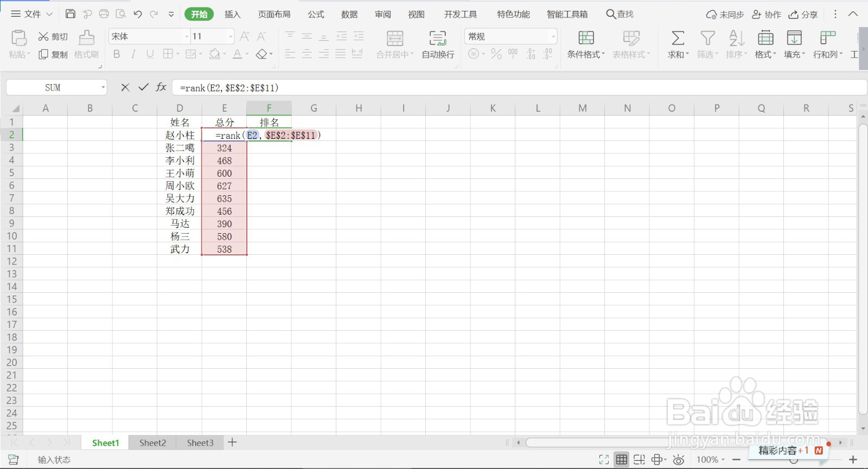This screenshot has width=868, height=469.
Task: Enter full screen view icon
Action: [604, 460]
